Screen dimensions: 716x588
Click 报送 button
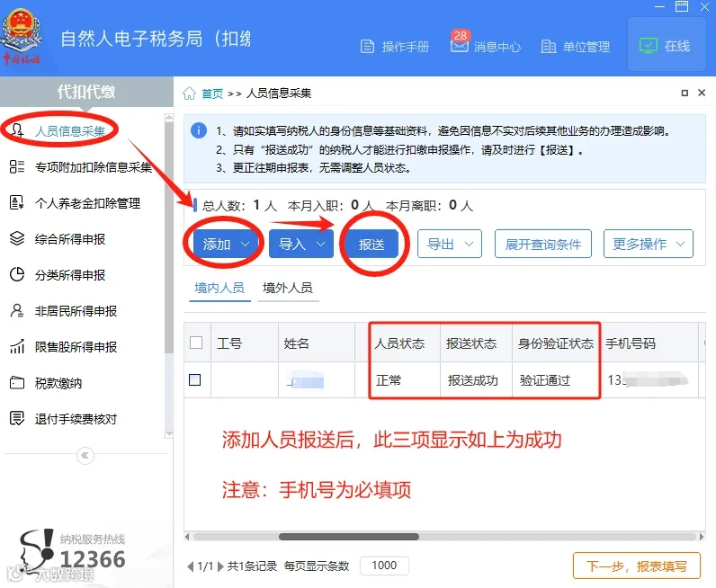click(371, 245)
